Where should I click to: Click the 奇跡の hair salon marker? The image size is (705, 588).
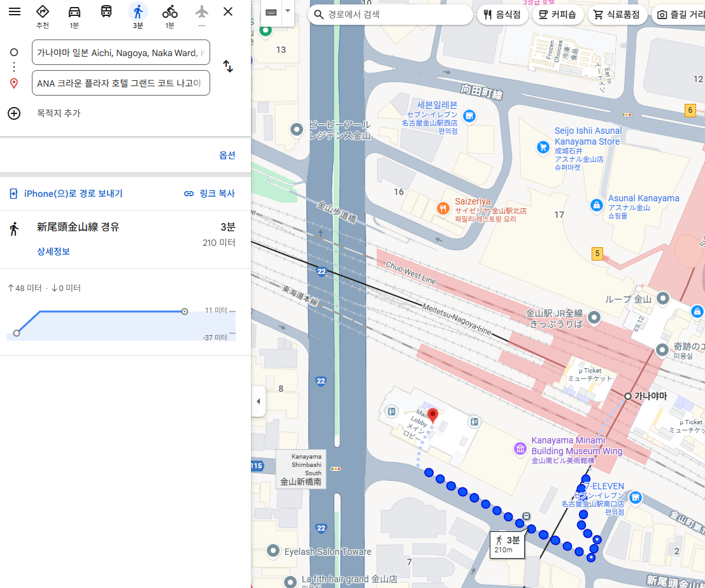click(x=662, y=350)
